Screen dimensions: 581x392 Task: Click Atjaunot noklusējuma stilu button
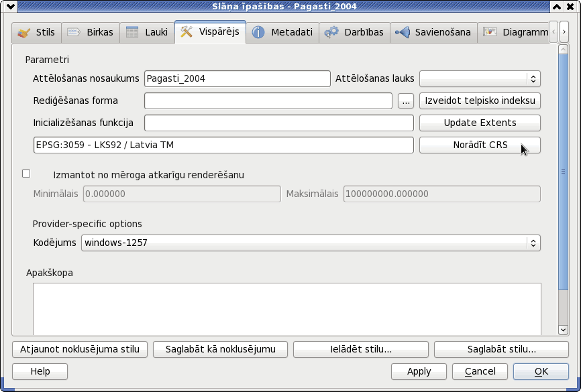[x=80, y=349]
